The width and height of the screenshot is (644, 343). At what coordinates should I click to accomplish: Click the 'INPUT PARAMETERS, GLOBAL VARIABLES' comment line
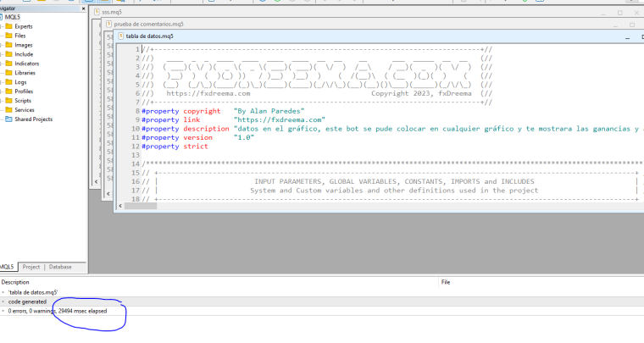click(394, 182)
